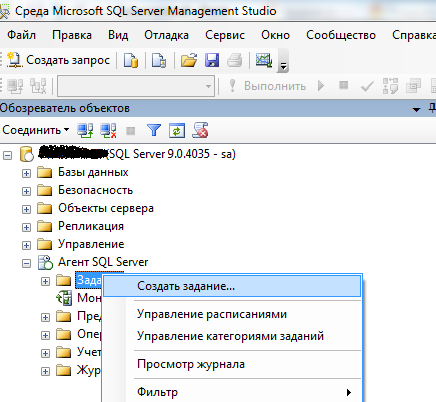Click the disconnect server icon
Screen dimensions: 436x402
point(108,130)
